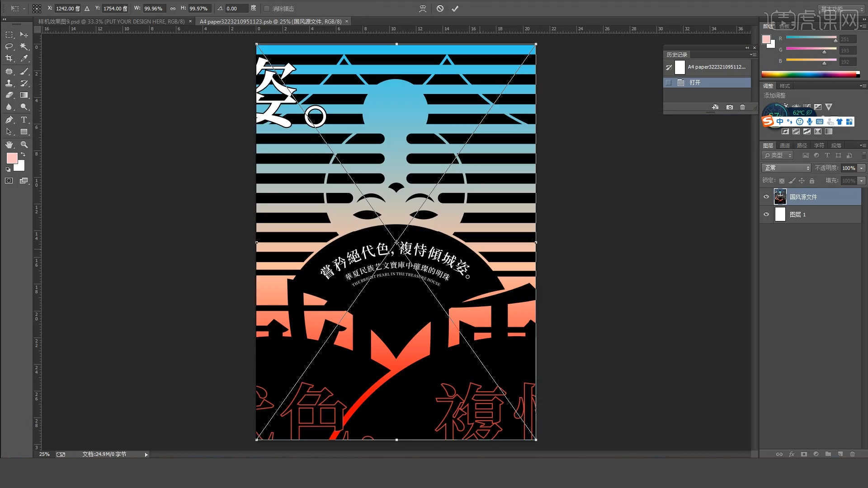Screen dimensions: 868x488
Task: Open the 不透明度 opacity dropdown arrow
Action: (862, 168)
